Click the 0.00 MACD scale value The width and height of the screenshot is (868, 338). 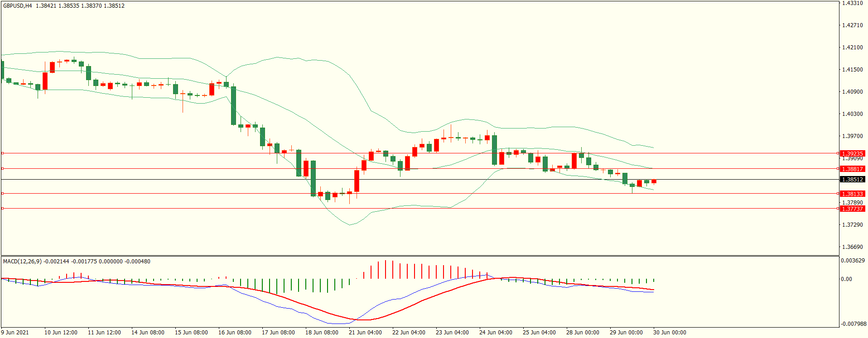846,279
